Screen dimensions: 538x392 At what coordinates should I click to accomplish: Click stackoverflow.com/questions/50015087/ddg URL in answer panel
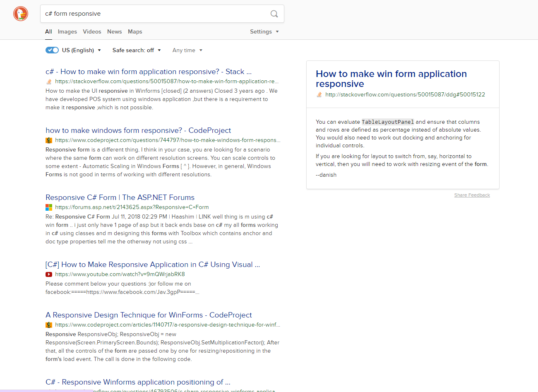pos(405,95)
